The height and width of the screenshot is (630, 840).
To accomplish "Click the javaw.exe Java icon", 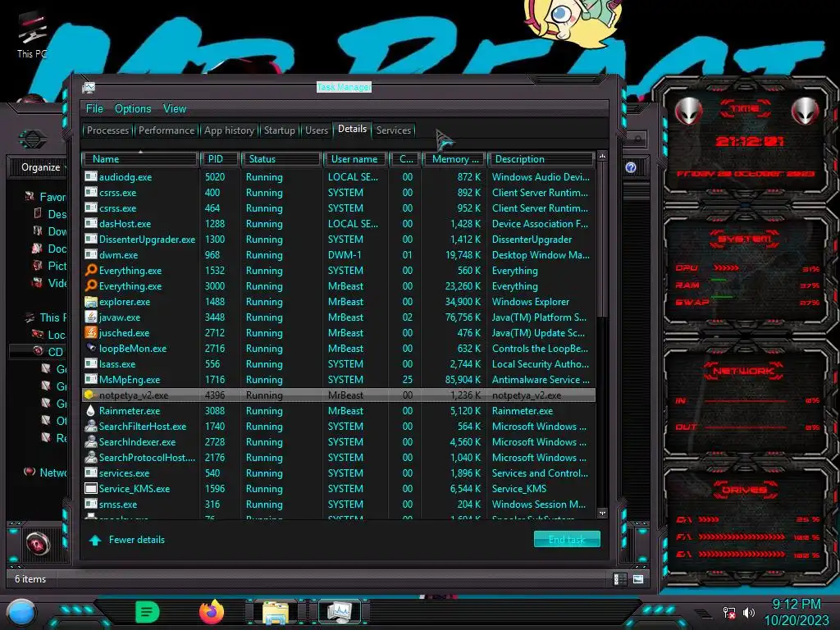I will (91, 317).
